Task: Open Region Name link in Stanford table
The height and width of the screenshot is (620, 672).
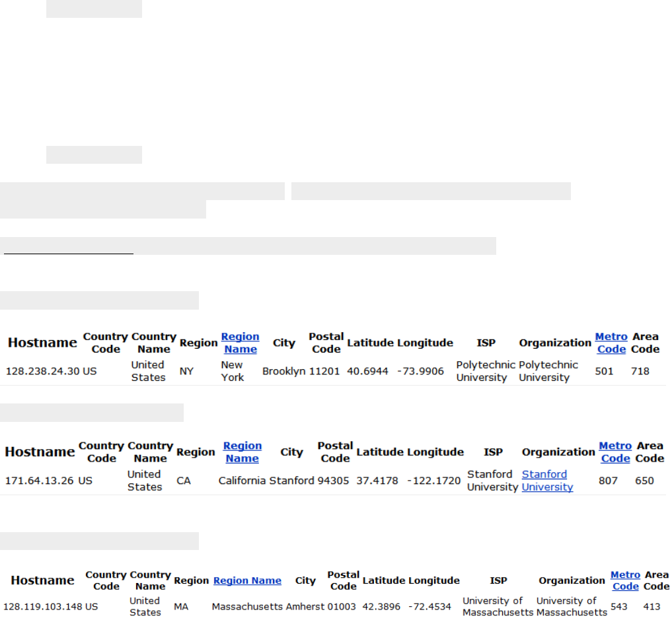Action: pos(242,452)
